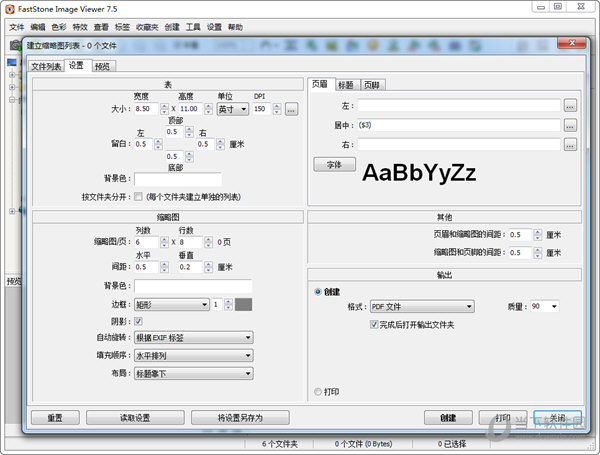Adjust border width stepper
The width and height of the screenshot is (600, 455).
tap(228, 305)
